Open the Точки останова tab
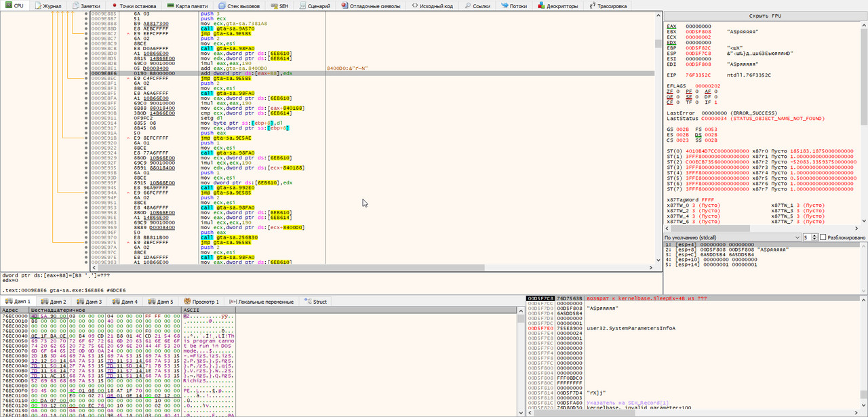868x417 pixels. 134,5
